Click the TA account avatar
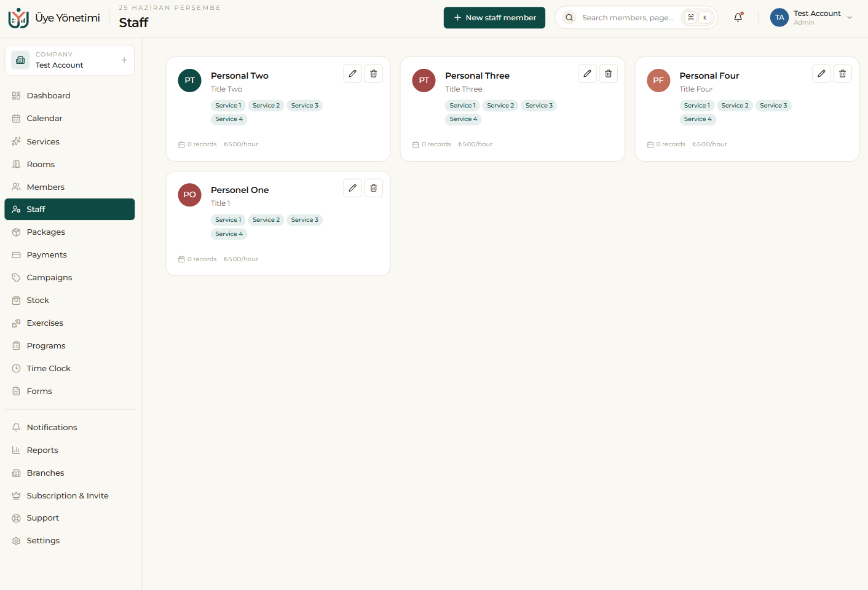Screen dimensions: 868x590 [x=779, y=17]
